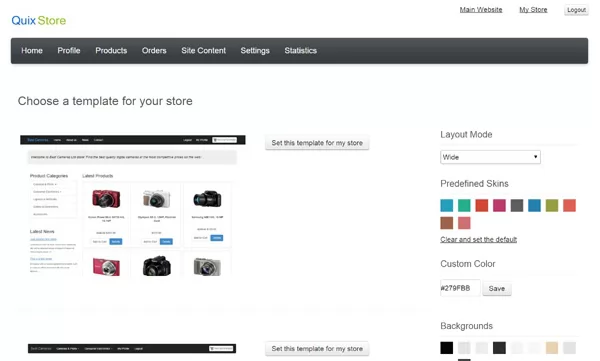Open the Site Content menu
The height and width of the screenshot is (361, 600).
click(204, 51)
